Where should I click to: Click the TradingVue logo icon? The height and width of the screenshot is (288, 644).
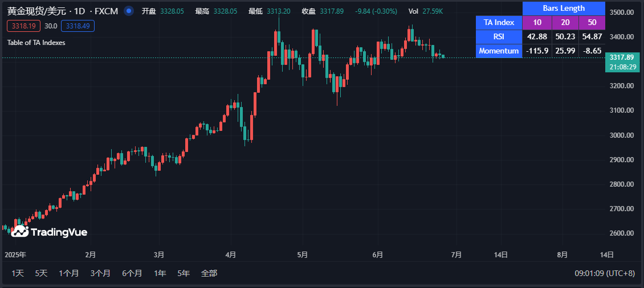click(20, 231)
